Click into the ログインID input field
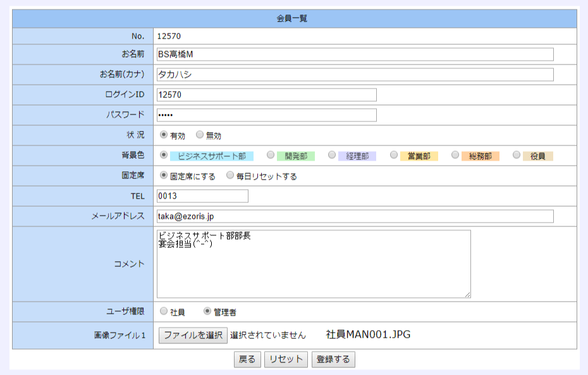 click(267, 95)
